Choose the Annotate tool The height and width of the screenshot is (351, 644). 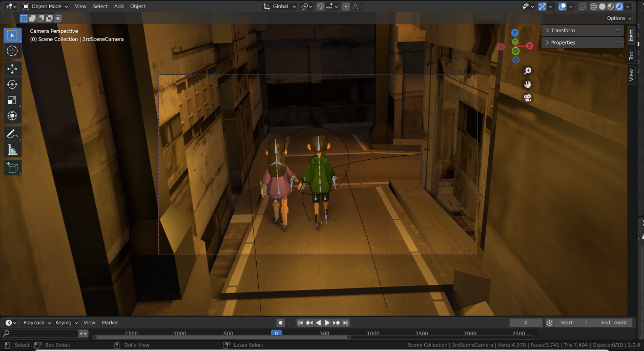click(12, 134)
